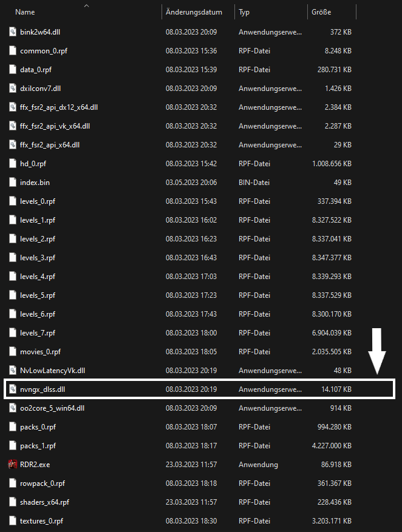
Task: Select the textures_0.rpf file icon
Action: coord(12,521)
